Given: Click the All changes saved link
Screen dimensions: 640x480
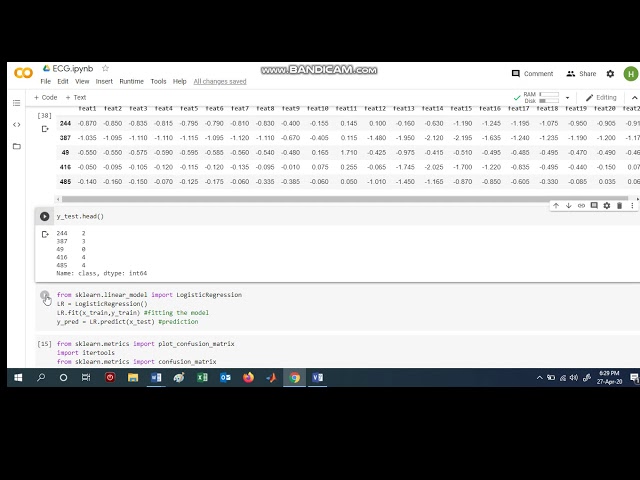Looking at the screenshot, I should click(x=220, y=81).
